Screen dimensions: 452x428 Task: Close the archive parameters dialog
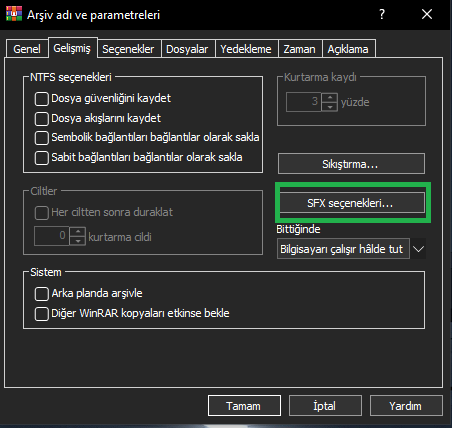427,14
